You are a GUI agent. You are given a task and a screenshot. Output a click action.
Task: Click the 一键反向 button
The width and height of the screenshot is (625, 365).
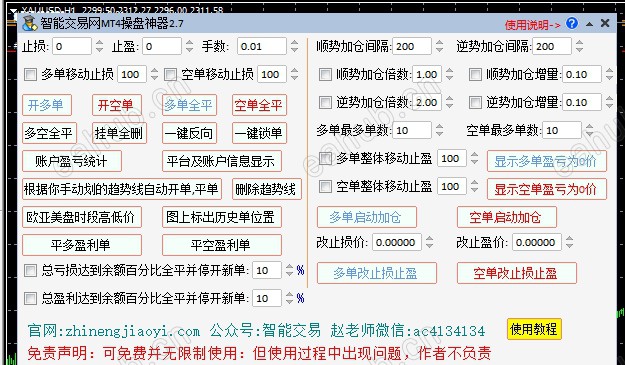pyautogui.click(x=189, y=133)
